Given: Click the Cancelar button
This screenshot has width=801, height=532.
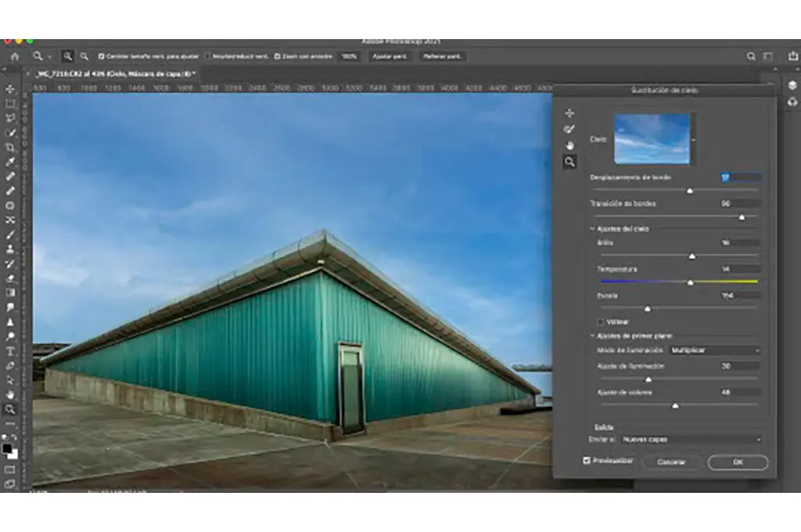Looking at the screenshot, I should 671,462.
